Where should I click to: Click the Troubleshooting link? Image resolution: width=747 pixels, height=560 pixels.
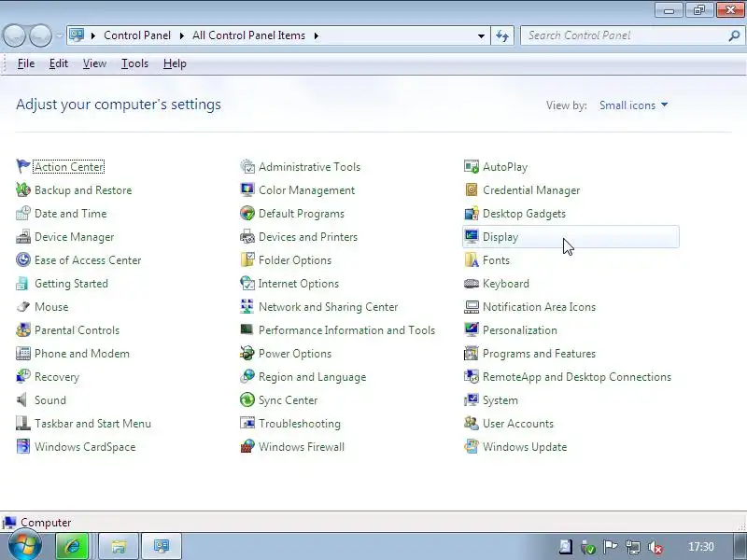[x=300, y=424]
